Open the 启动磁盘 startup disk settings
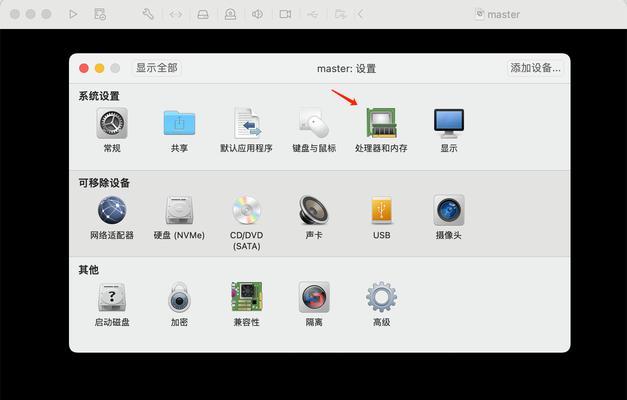 [112, 297]
